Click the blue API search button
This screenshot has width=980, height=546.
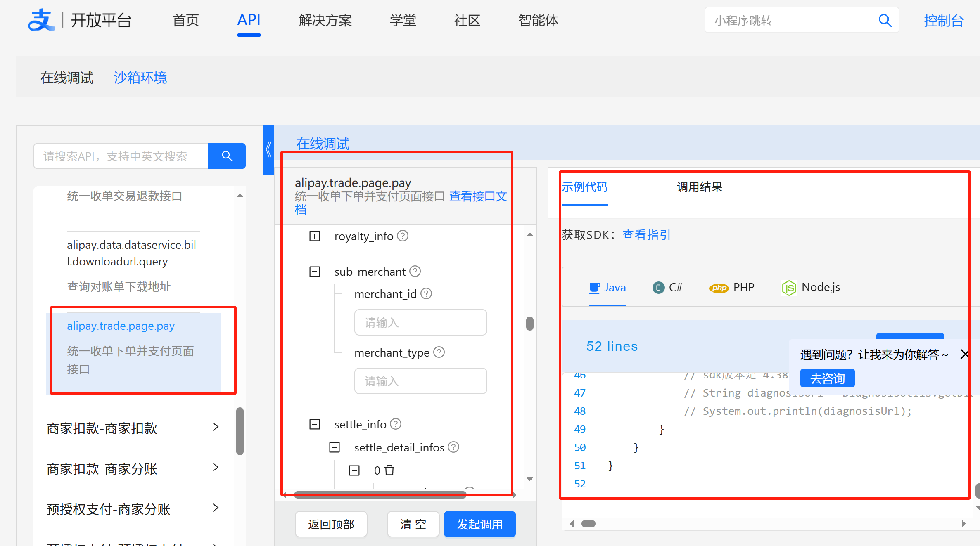227,156
